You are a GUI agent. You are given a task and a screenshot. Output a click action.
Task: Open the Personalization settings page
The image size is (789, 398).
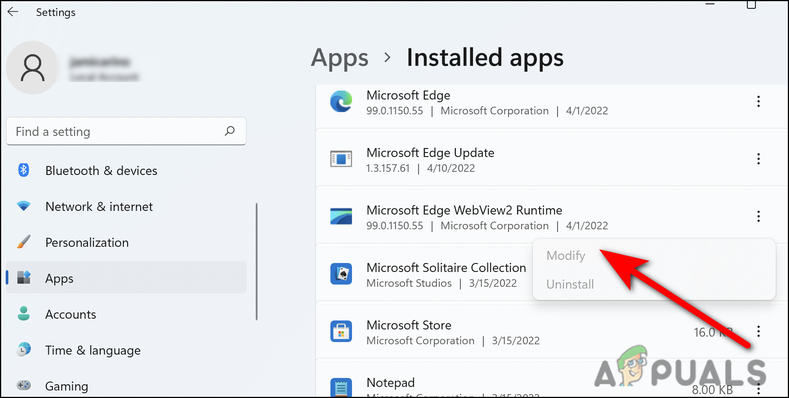coord(87,243)
